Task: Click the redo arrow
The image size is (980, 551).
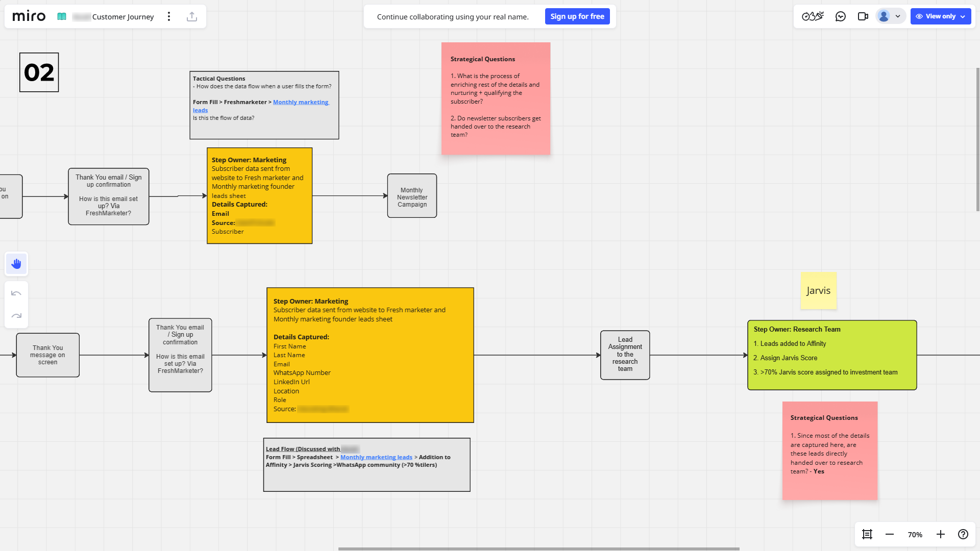Action: [16, 316]
